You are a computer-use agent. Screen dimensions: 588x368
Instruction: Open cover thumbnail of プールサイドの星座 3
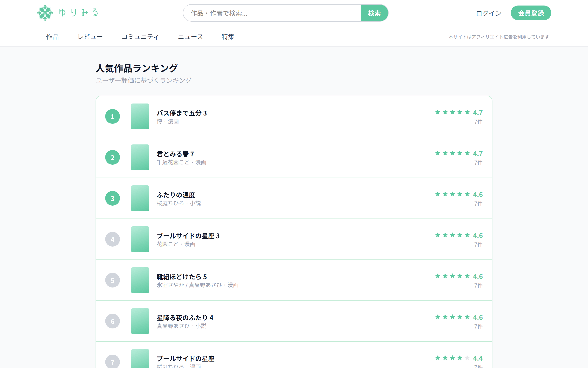(x=140, y=239)
